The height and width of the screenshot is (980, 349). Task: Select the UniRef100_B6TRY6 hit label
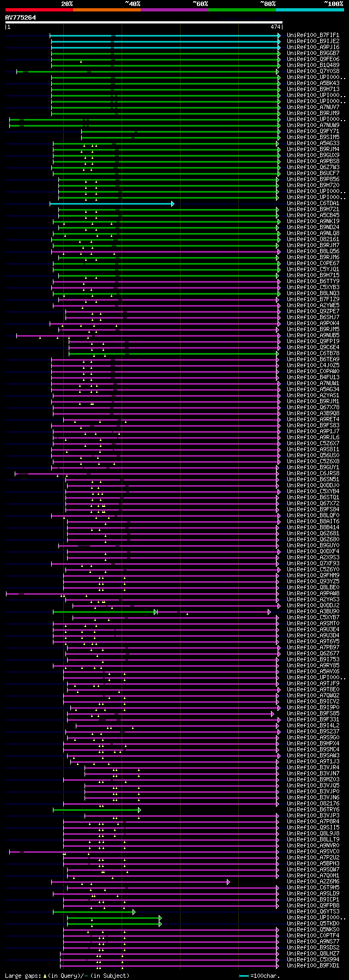point(313,810)
